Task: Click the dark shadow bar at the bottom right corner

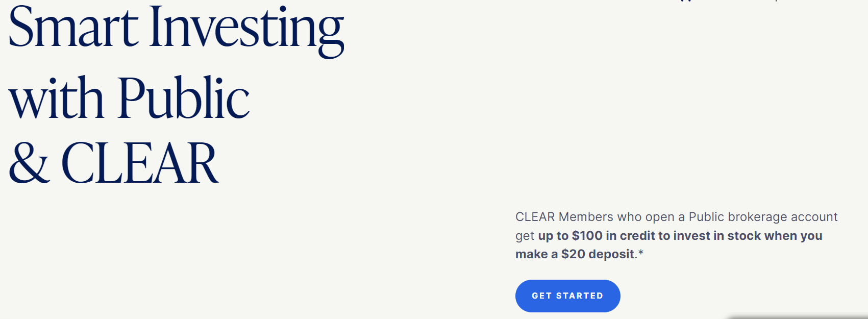Action: [798, 316]
